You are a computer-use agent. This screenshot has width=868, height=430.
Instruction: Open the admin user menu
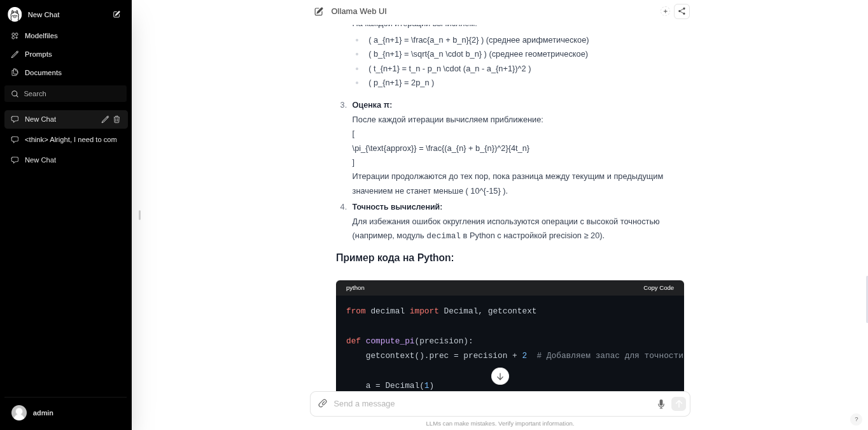tap(43, 413)
